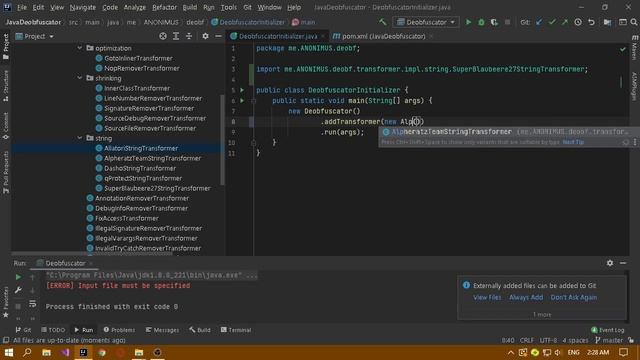The image size is (640, 360).
Task: Expand all in Project panel
Action: [176, 36]
